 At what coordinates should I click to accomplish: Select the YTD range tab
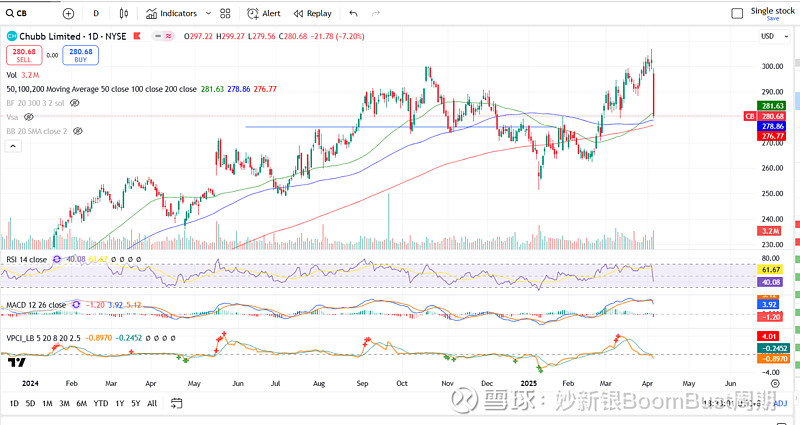point(101,404)
